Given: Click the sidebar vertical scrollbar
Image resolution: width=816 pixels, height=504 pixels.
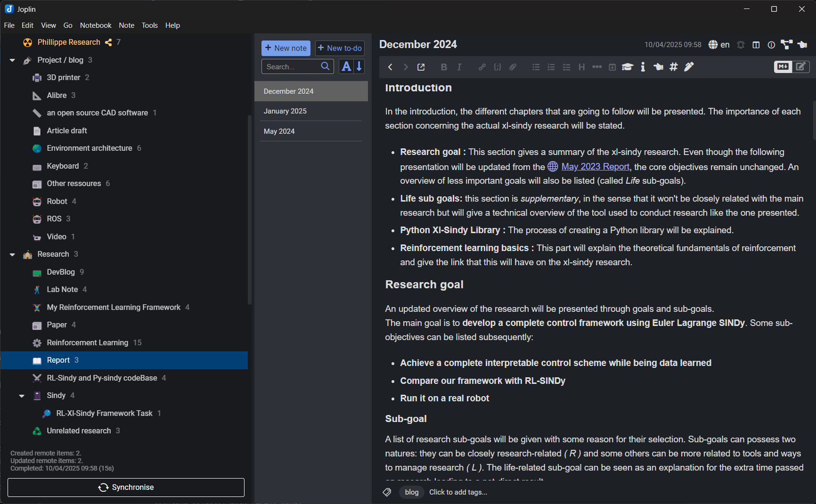Looking at the screenshot, I should 250,210.
